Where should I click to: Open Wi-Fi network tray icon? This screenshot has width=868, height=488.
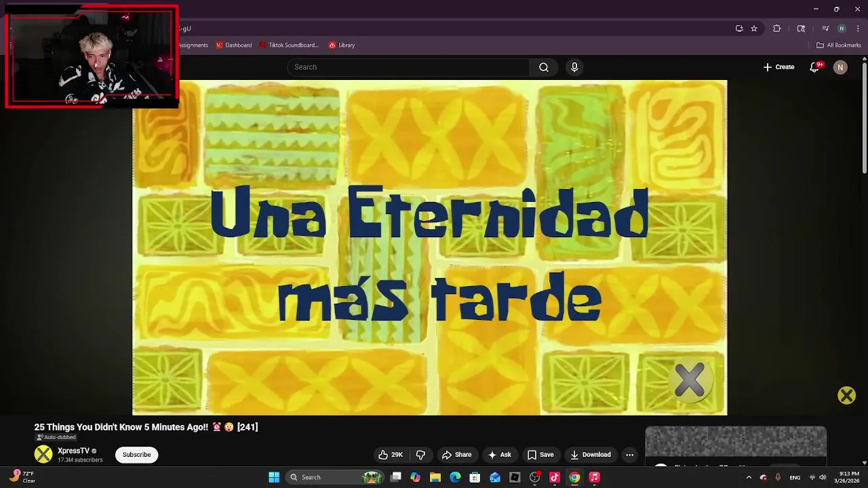pos(812,477)
